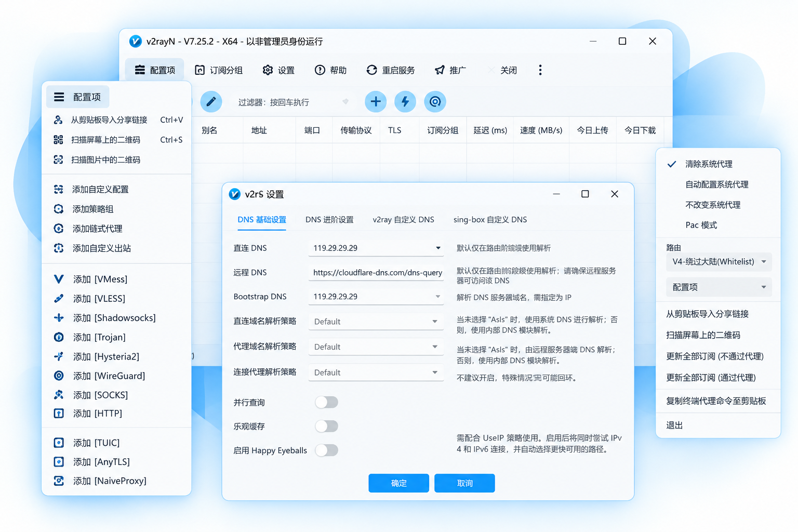Image resolution: width=798 pixels, height=532 pixels.
Task: Click the AnyTLS icon in add menu
Action: click(x=59, y=462)
